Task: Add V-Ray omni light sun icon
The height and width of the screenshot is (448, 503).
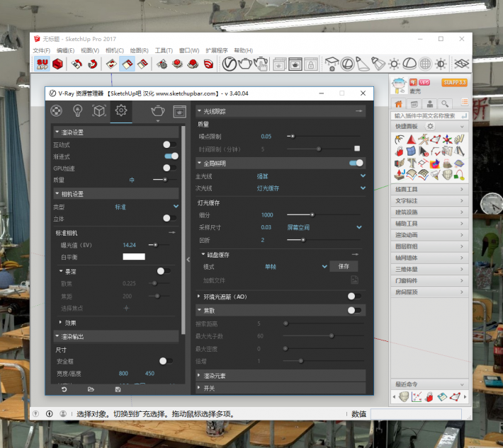Action: point(394,64)
